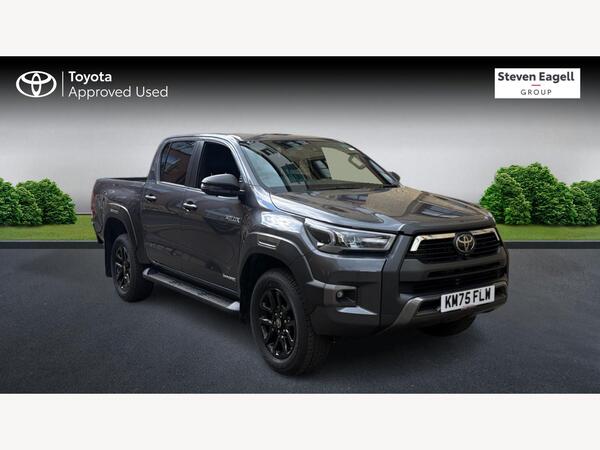600x450 pixels.
Task: Click the truck's rear black alloy wheel
Action: pyautogui.click(x=123, y=268)
